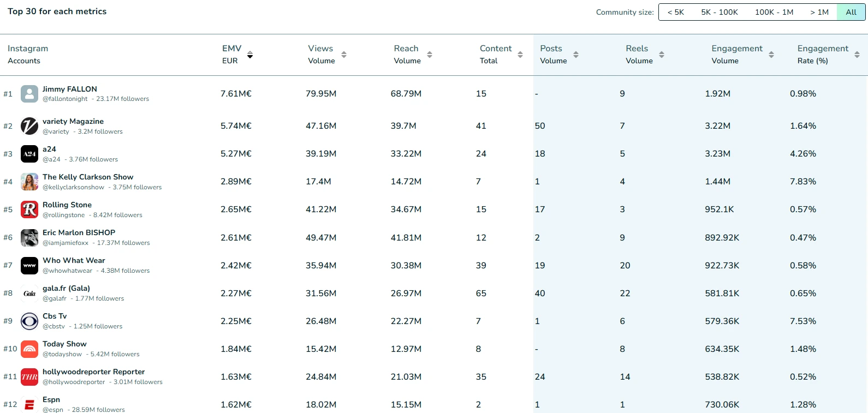Viewport: 868px width, 413px height.
Task: Open gala.fr (Gala) account name
Action: click(66, 288)
